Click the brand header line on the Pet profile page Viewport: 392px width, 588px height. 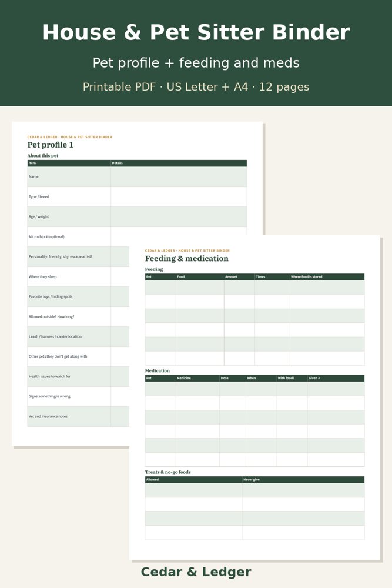click(x=70, y=137)
